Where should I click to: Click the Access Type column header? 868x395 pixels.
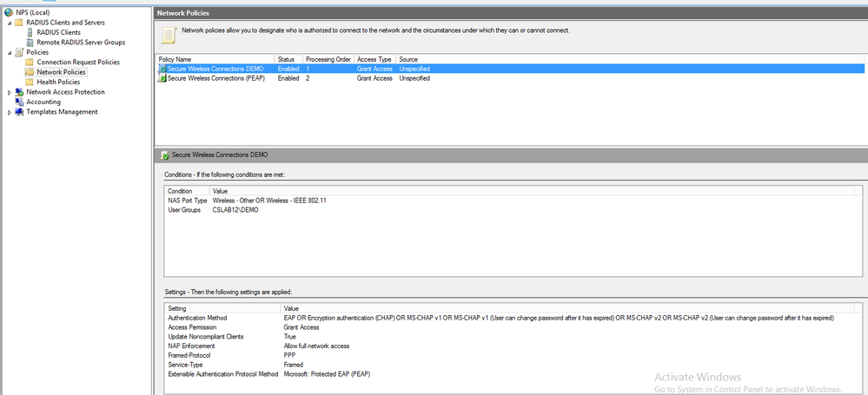tap(374, 59)
